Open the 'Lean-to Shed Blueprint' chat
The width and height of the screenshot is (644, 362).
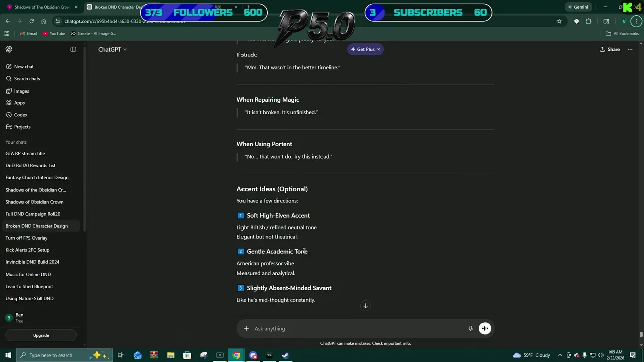41,286
